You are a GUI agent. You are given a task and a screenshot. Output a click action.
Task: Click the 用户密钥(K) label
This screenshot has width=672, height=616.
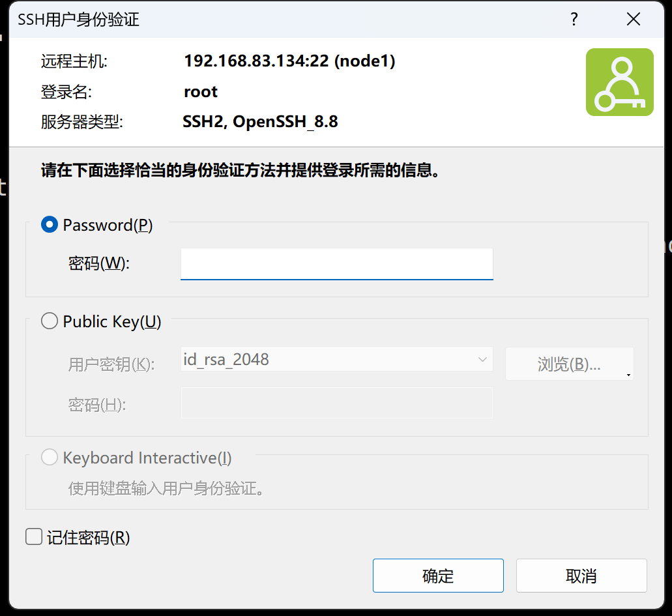(x=111, y=364)
